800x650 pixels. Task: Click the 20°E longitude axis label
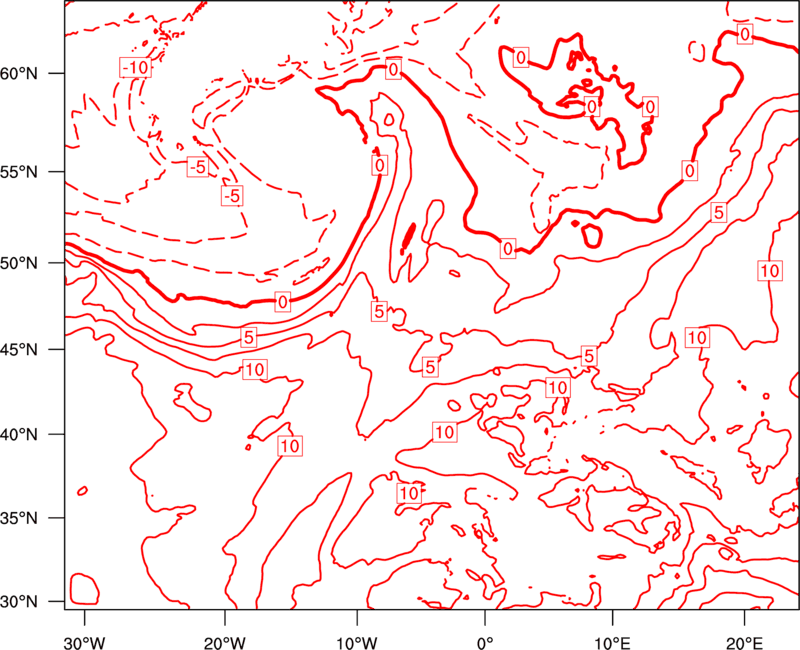pos(744,643)
